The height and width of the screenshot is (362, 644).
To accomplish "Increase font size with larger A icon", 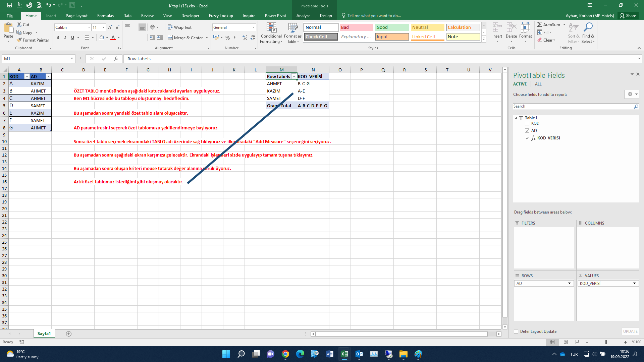I will (x=110, y=27).
